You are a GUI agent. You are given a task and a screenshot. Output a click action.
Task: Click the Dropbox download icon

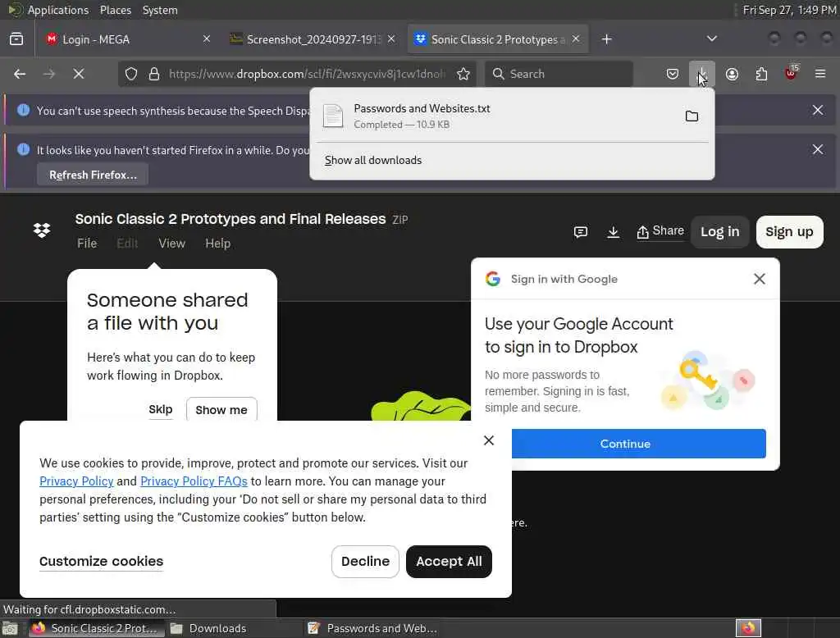point(613,231)
